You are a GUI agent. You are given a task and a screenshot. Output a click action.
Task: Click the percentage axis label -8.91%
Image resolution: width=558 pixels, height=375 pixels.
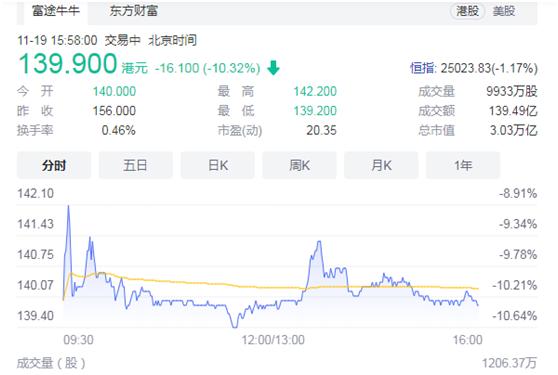point(518,194)
